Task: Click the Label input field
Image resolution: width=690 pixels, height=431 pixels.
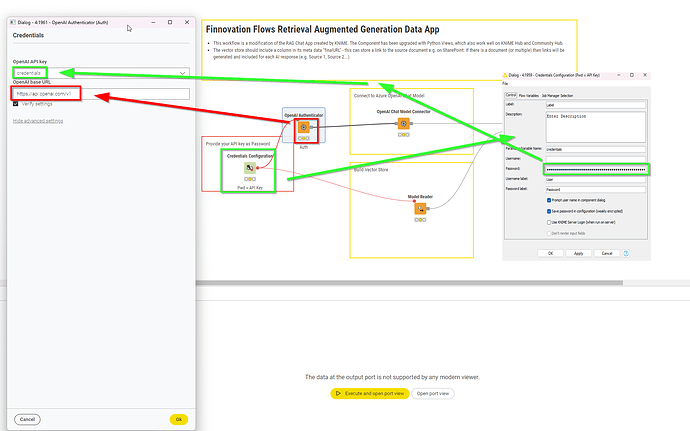Action: pos(595,105)
